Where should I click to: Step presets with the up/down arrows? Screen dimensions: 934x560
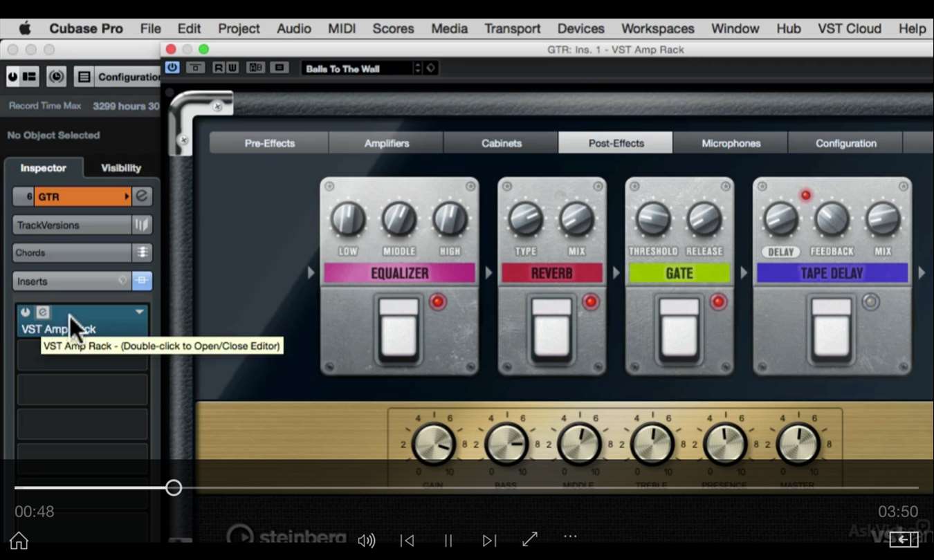pyautogui.click(x=417, y=68)
